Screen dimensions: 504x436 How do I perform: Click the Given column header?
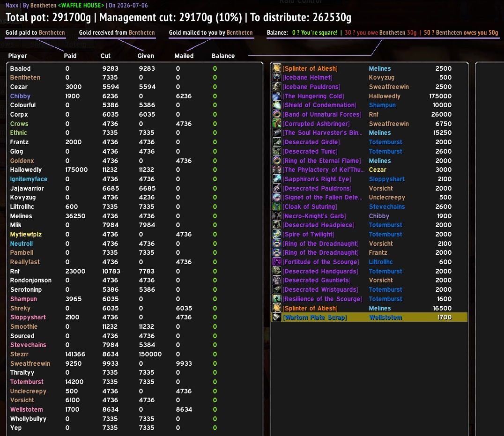click(x=146, y=56)
